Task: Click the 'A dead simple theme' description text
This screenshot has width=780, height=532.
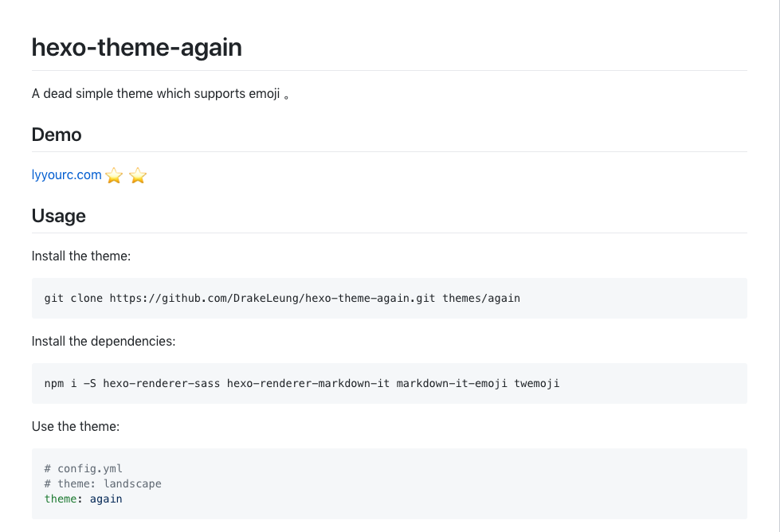Action: coord(155,94)
